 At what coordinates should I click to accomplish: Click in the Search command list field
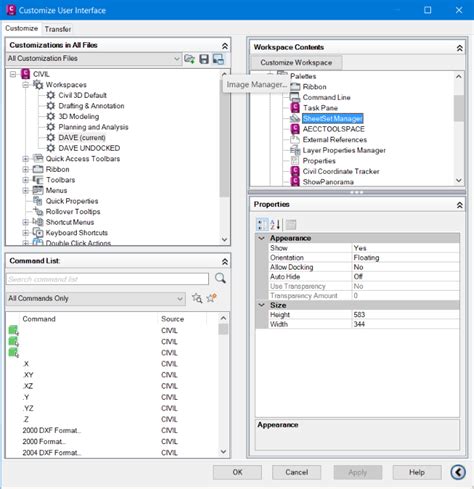click(107, 279)
